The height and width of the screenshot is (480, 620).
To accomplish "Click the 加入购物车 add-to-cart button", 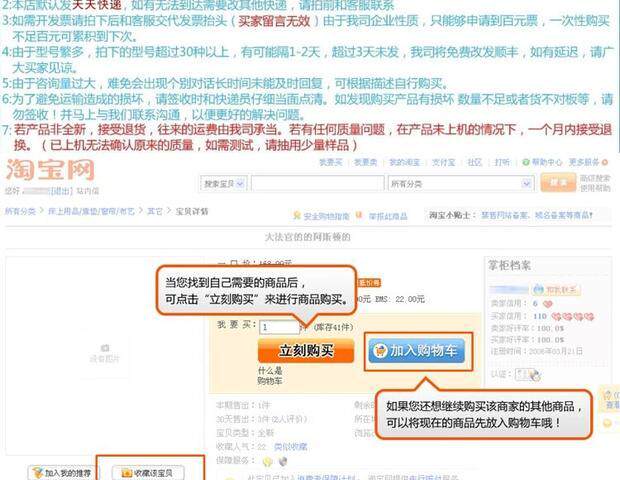I will (416, 351).
